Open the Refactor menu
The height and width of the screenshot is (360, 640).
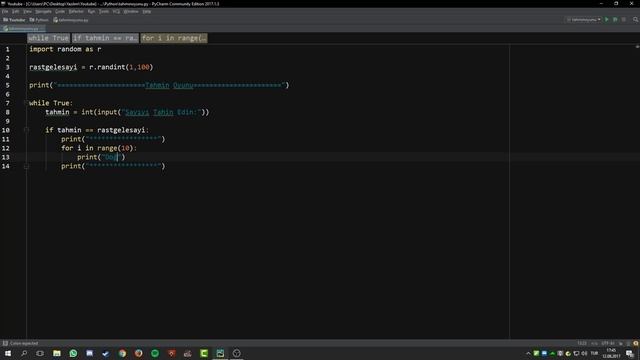pyautogui.click(x=76, y=11)
